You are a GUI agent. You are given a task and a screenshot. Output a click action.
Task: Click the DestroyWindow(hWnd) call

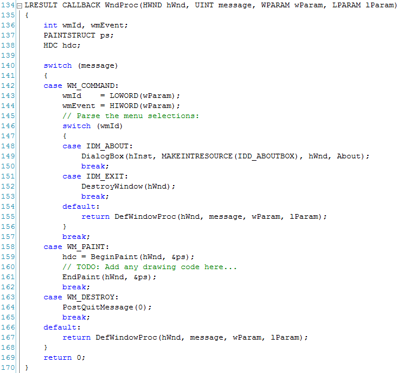click(128, 186)
